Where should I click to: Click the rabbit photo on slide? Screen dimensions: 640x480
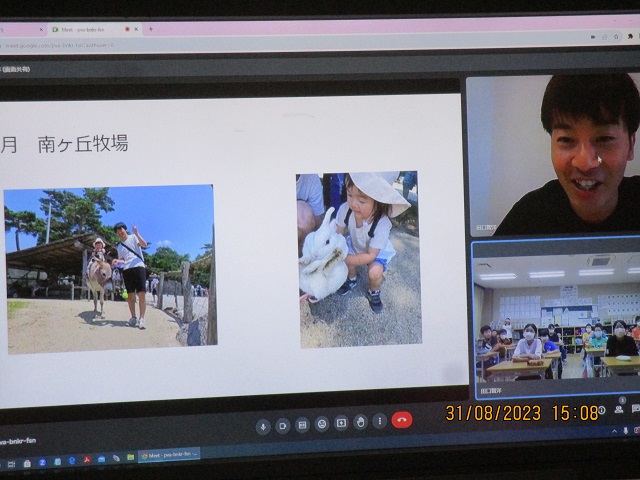[x=358, y=258]
